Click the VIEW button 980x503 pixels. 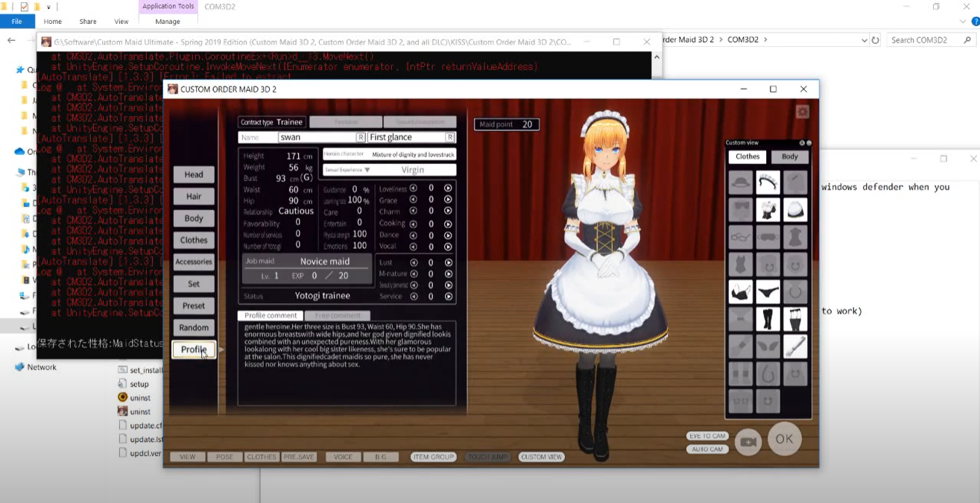point(188,457)
